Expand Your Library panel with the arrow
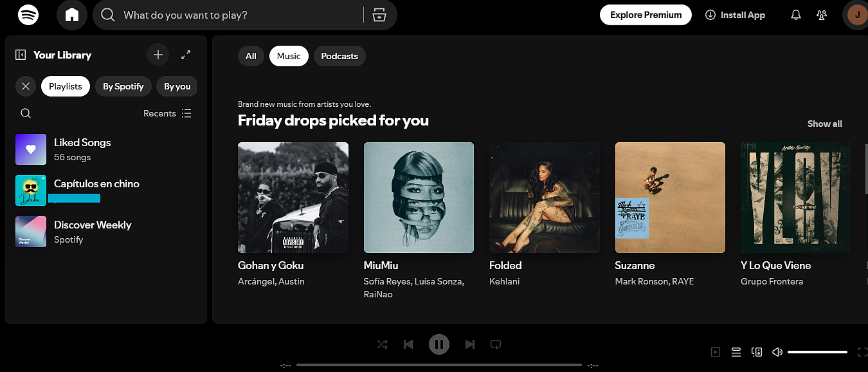The width and height of the screenshot is (868, 372). pos(186,55)
